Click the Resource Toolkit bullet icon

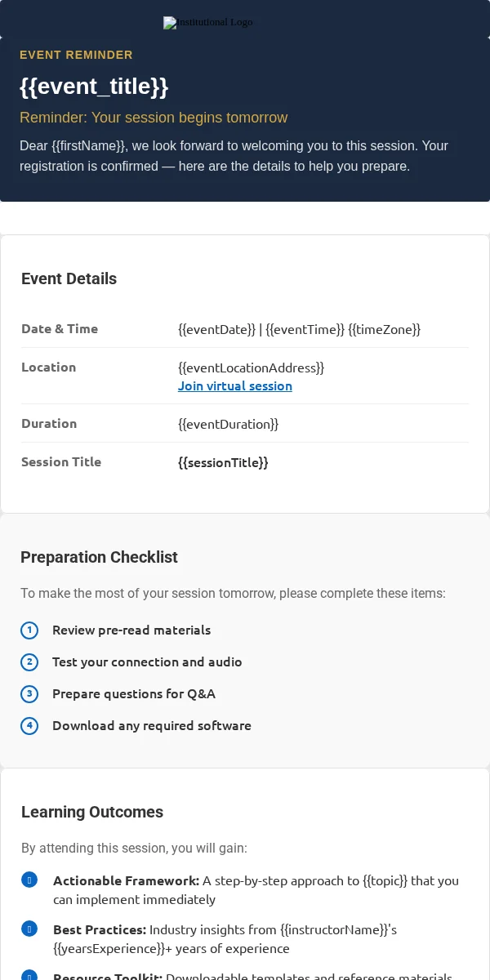click(29, 975)
